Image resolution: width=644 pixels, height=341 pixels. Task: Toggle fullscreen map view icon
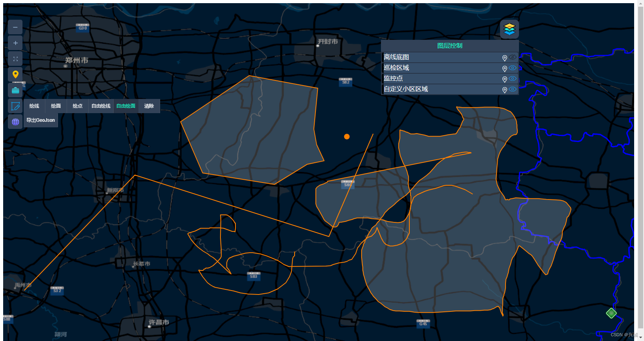pyautogui.click(x=15, y=59)
